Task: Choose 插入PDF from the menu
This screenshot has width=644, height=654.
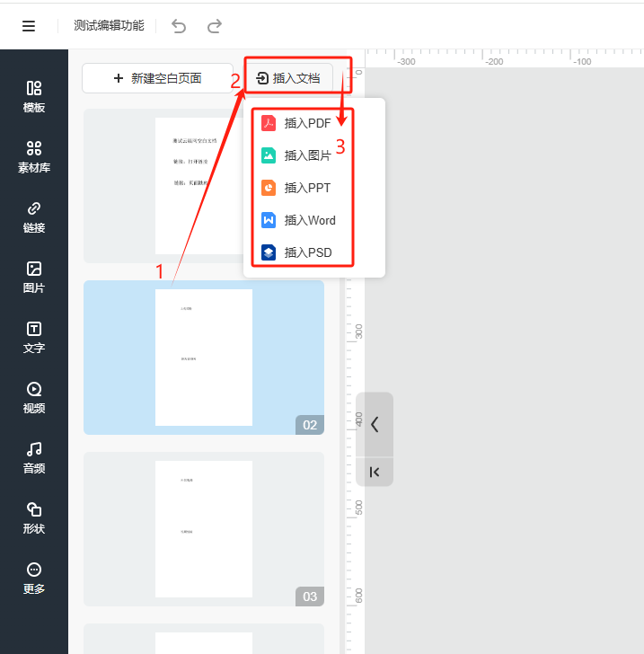Action: click(307, 123)
